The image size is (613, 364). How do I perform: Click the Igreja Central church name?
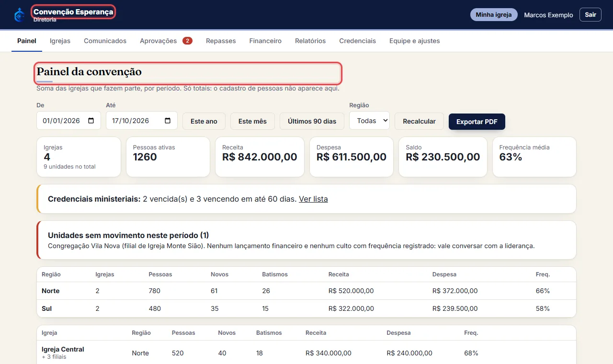63,349
